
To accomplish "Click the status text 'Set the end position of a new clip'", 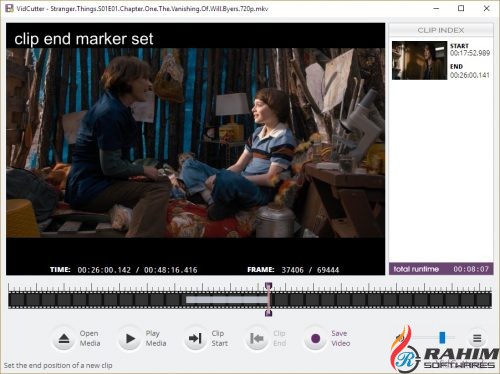I will click(x=58, y=365).
